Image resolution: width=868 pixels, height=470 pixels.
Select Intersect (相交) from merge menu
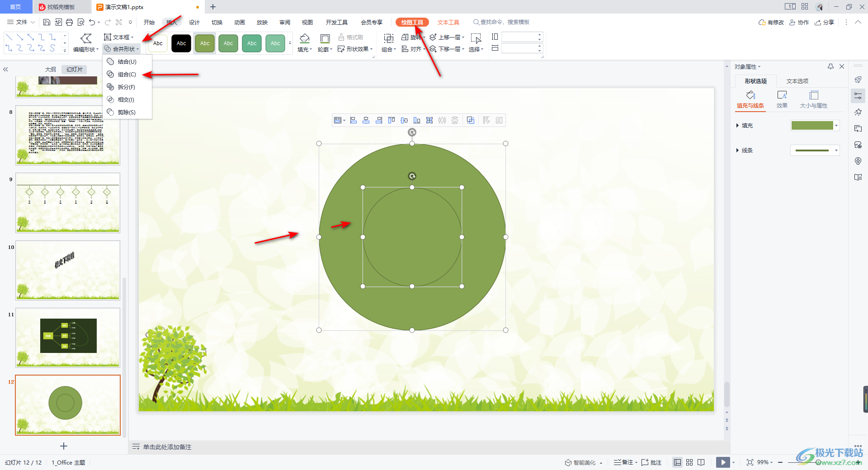coord(127,99)
